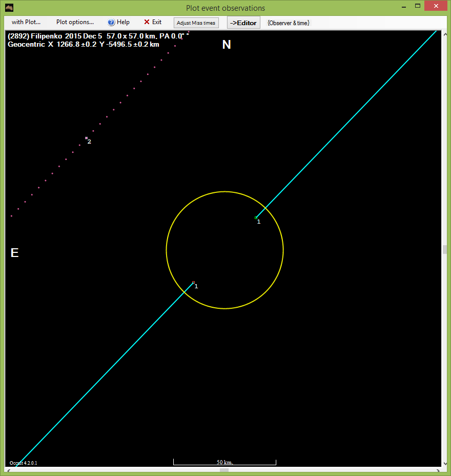Viewport: 451px width, 476px height.
Task: Click the horizontal scrollbar thumb
Action: [x=224, y=470]
